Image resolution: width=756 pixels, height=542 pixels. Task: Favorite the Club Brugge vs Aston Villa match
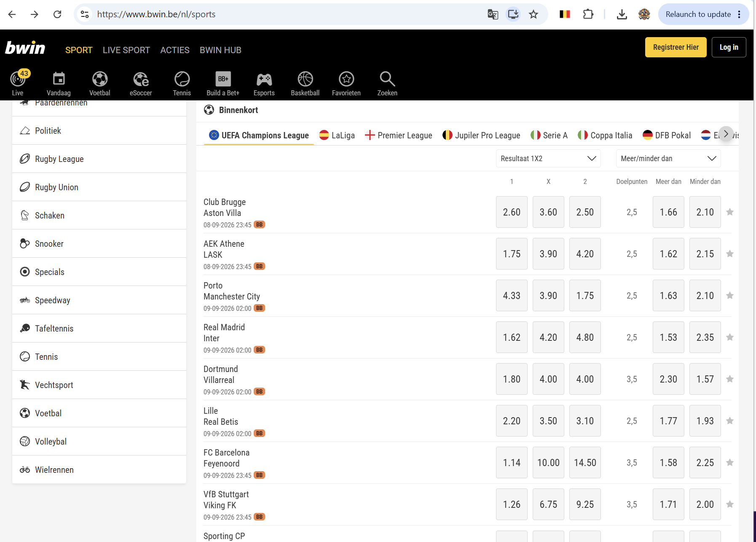[730, 212]
